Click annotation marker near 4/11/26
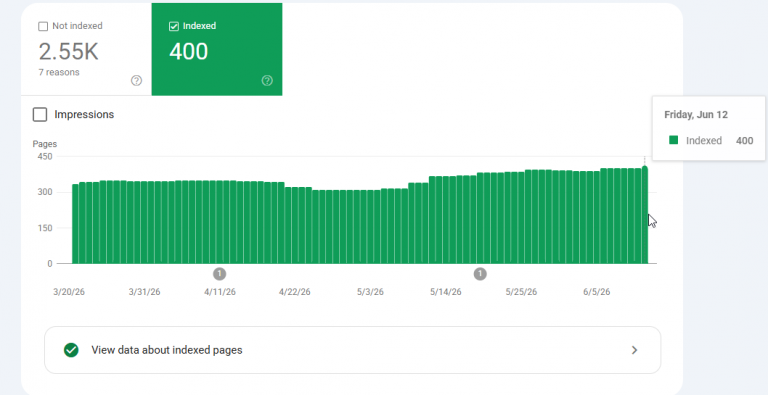Viewport: 768px width, 395px height. 219,273
